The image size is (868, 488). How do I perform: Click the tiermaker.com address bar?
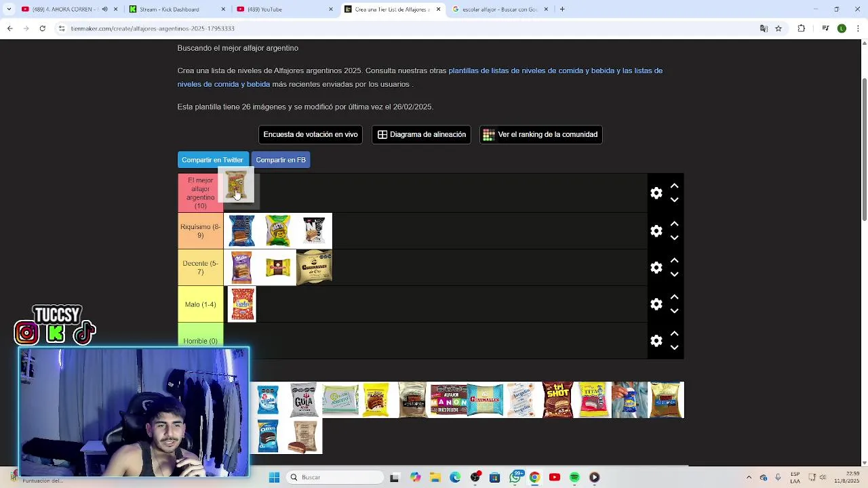(x=407, y=28)
